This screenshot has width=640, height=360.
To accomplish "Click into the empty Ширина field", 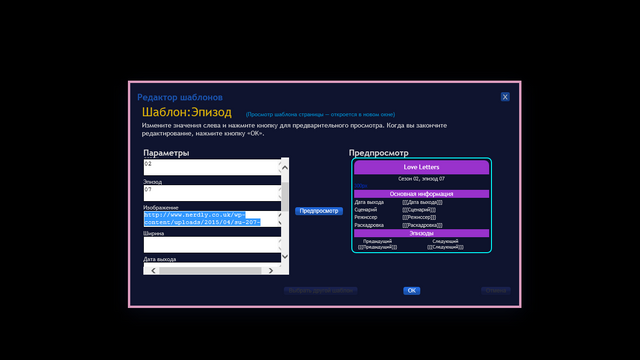I will coord(212,244).
